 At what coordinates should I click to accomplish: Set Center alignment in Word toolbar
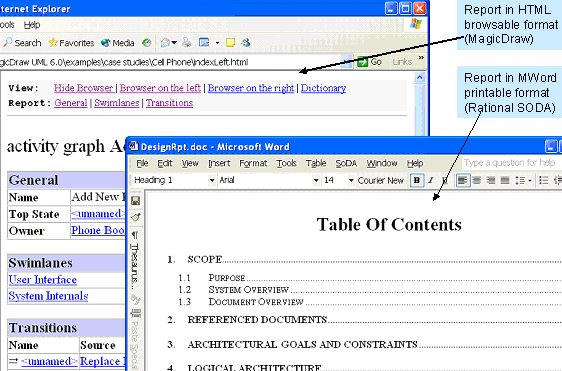click(477, 180)
